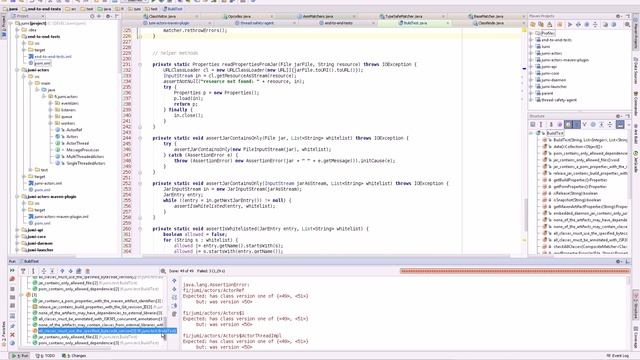Collapse the BuildTest node in Structure panel
Viewport: 640px width, 360px height.
pyautogui.click(x=531, y=133)
